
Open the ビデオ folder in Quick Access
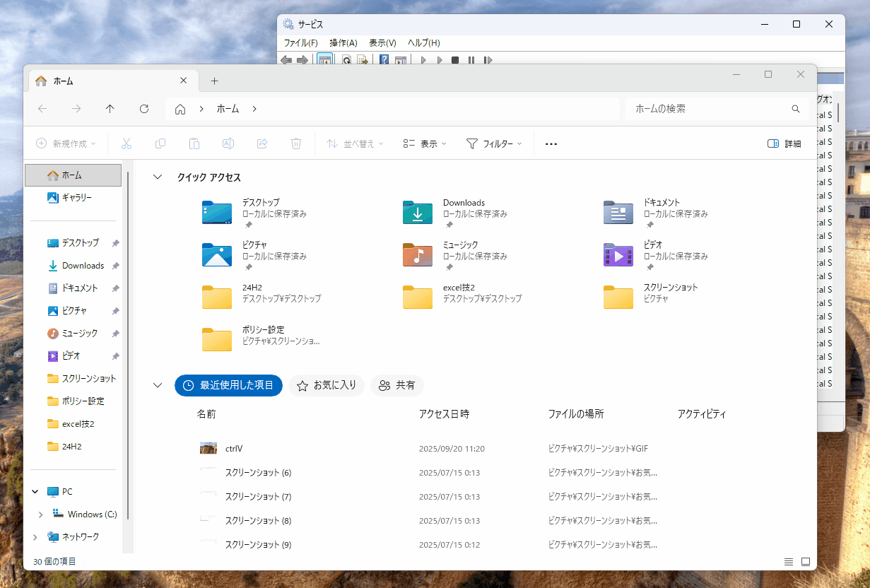pos(618,254)
